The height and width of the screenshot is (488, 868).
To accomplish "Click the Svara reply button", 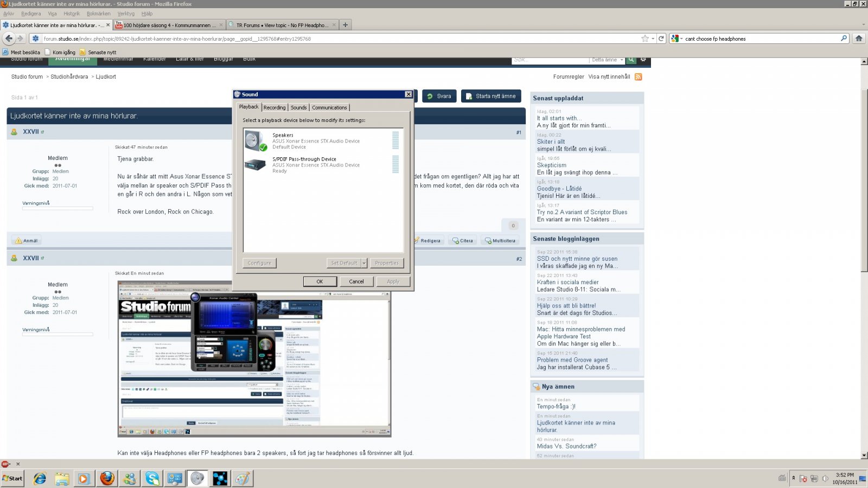I will coord(439,96).
